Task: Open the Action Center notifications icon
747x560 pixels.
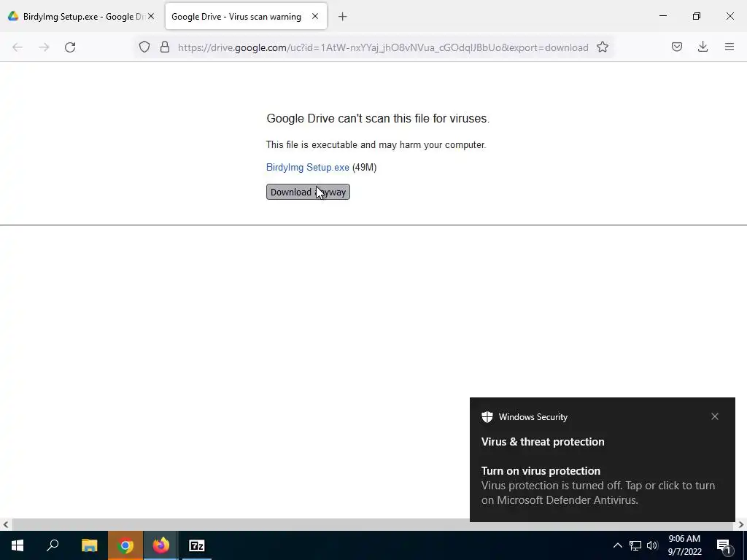Action: pos(724,545)
